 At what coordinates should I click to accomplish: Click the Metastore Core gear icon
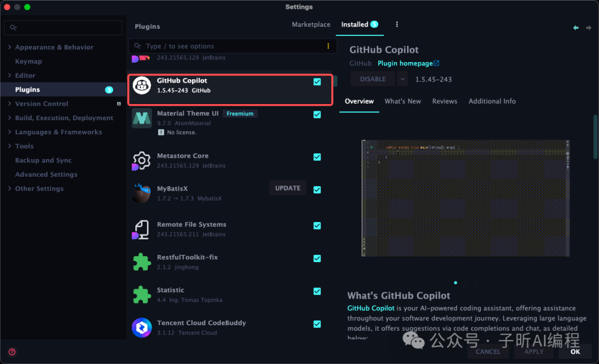click(x=141, y=161)
